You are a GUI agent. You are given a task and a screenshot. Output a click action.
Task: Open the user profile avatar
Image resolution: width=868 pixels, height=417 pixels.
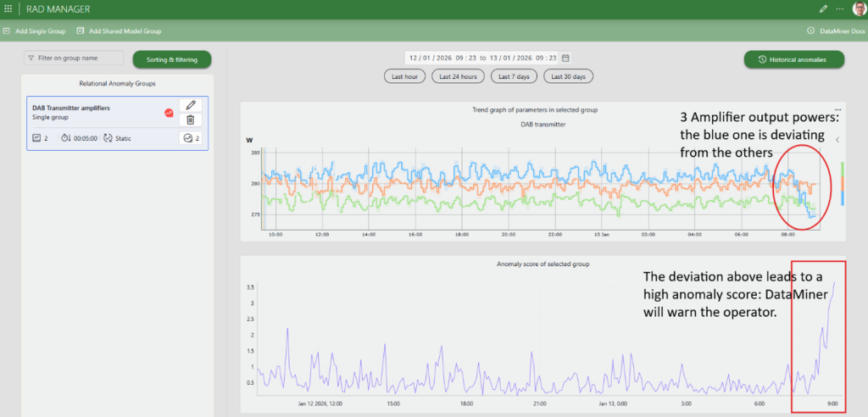click(x=858, y=8)
